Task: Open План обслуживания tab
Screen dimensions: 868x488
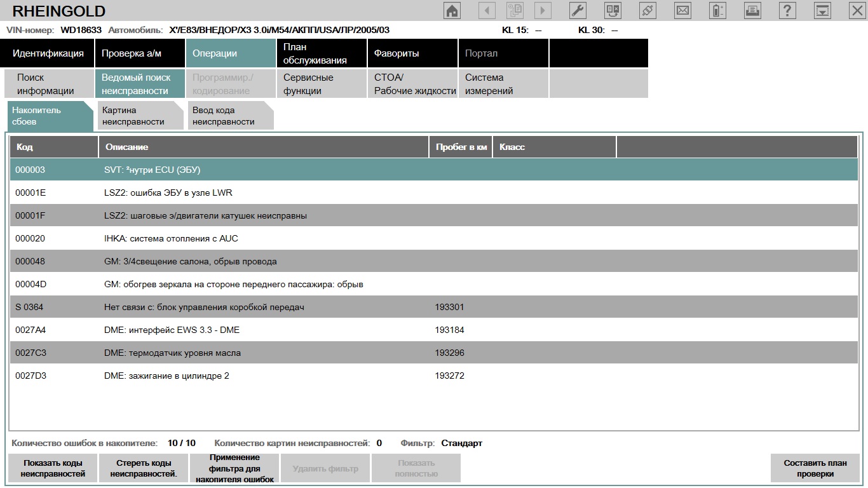Action: tap(322, 53)
